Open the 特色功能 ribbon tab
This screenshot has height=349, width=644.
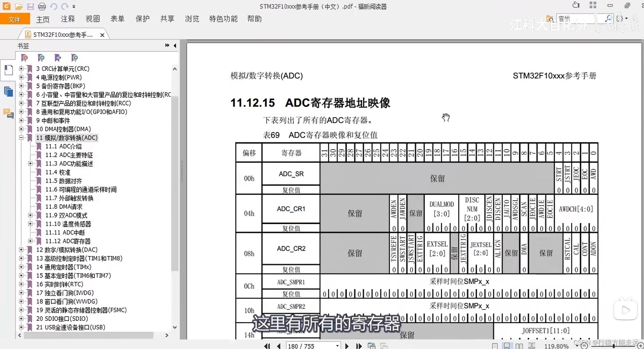click(223, 19)
